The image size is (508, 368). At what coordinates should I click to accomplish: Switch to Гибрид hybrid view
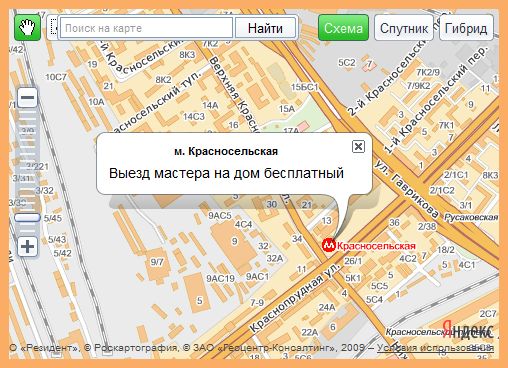pyautogui.click(x=466, y=28)
